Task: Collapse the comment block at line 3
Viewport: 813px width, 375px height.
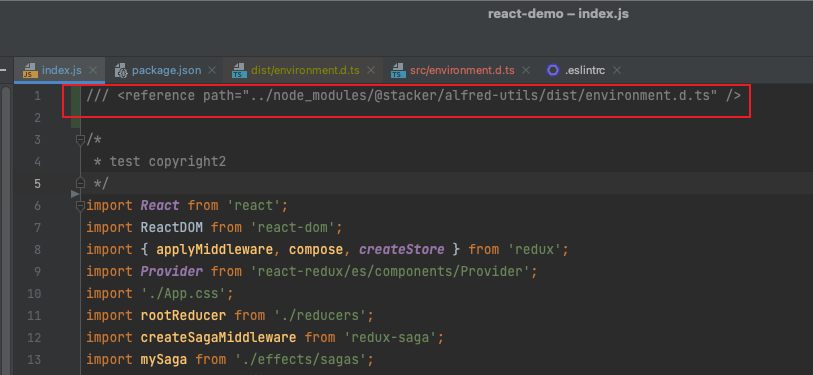Action: click(80, 140)
